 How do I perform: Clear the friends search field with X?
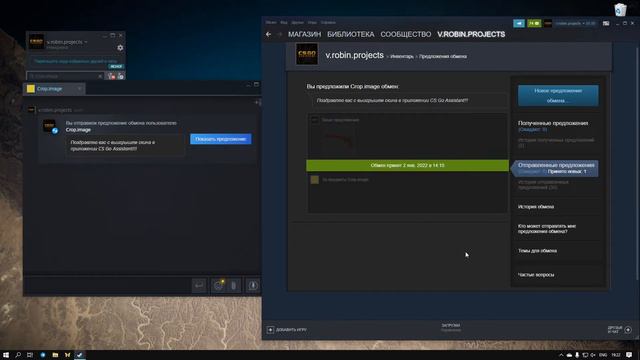[x=100, y=76]
